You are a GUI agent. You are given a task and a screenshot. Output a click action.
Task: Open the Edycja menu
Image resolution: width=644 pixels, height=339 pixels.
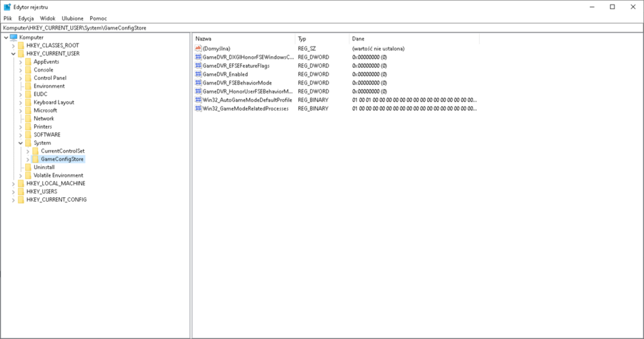[26, 19]
